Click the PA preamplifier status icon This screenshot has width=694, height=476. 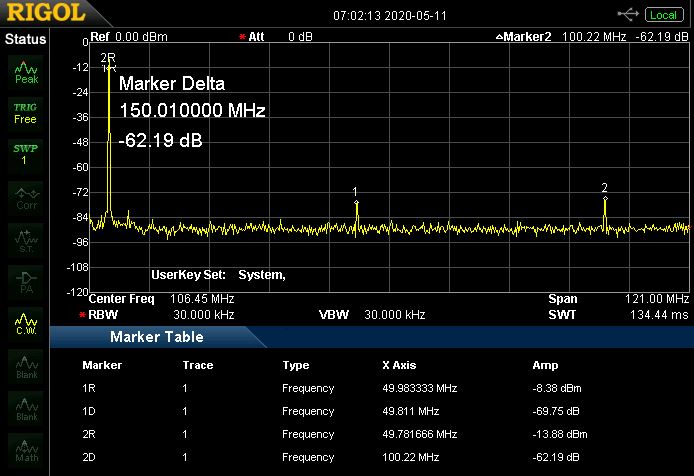[x=26, y=283]
